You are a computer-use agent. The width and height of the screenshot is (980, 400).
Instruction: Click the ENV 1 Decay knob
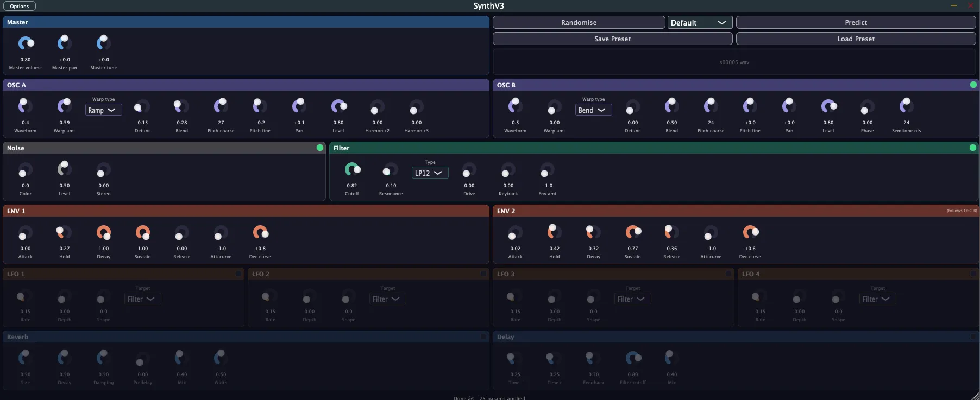104,232
